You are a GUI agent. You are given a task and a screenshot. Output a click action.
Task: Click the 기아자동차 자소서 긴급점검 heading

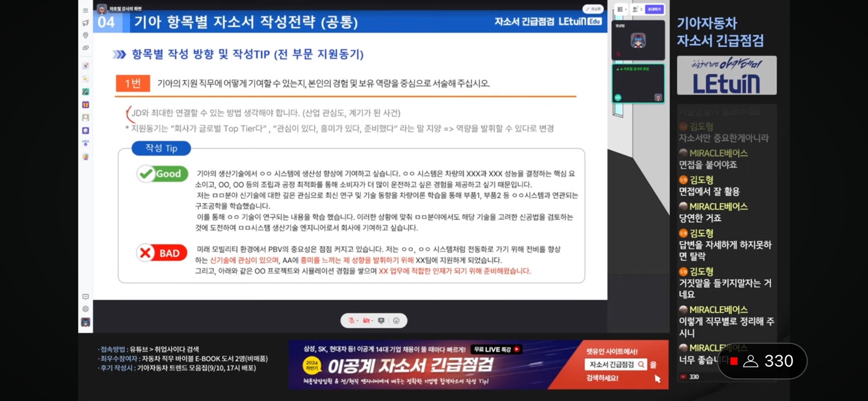coord(720,32)
